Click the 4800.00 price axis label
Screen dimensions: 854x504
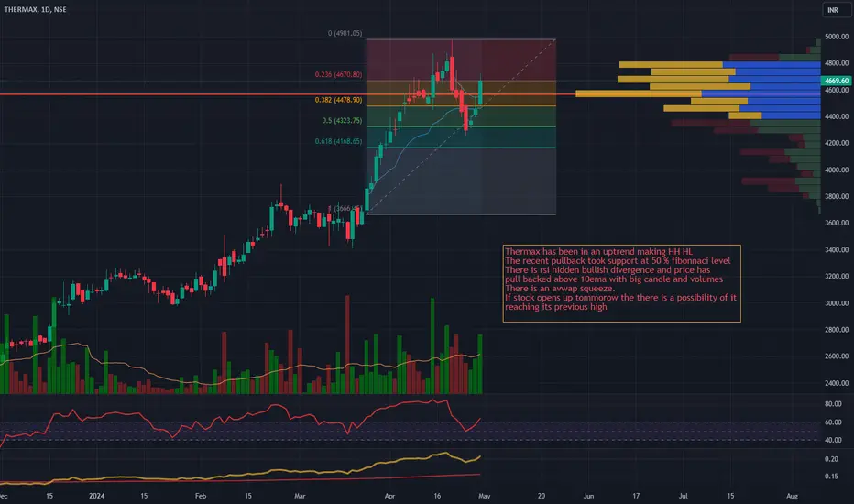click(x=837, y=63)
